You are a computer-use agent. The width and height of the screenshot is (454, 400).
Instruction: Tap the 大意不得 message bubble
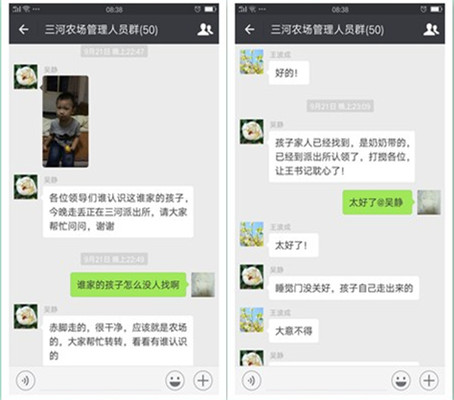(293, 331)
